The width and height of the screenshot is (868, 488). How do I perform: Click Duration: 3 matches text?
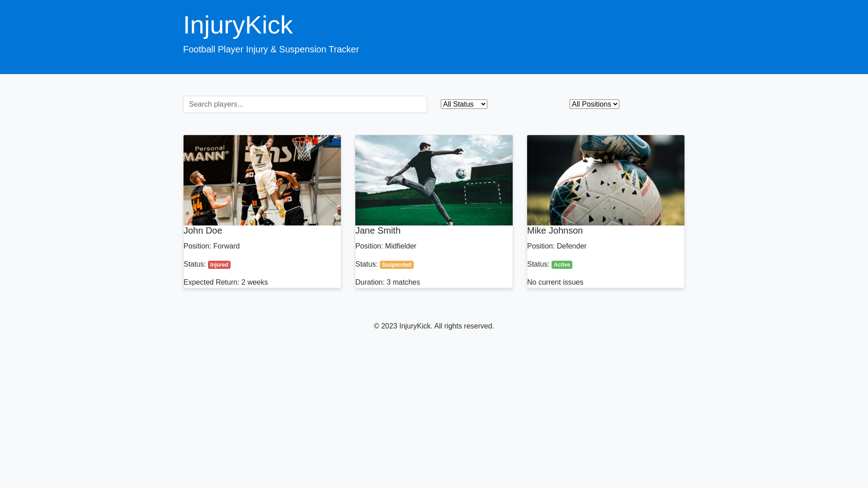(387, 282)
